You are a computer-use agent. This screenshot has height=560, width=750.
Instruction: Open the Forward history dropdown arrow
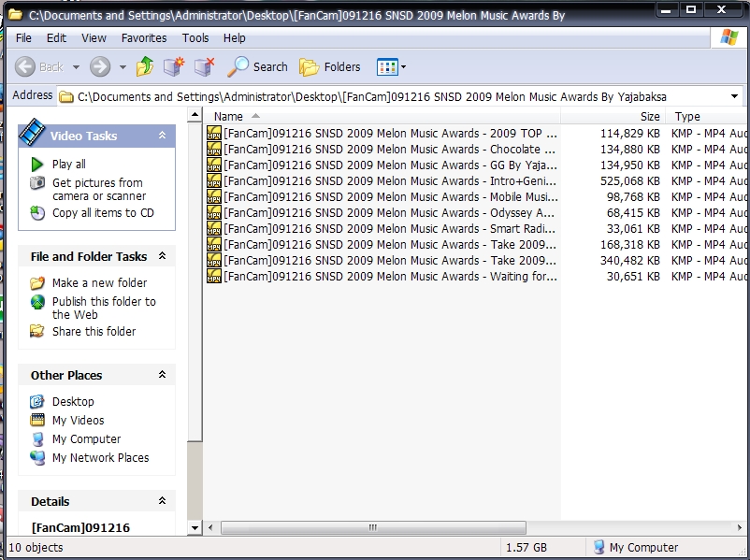tap(123, 67)
